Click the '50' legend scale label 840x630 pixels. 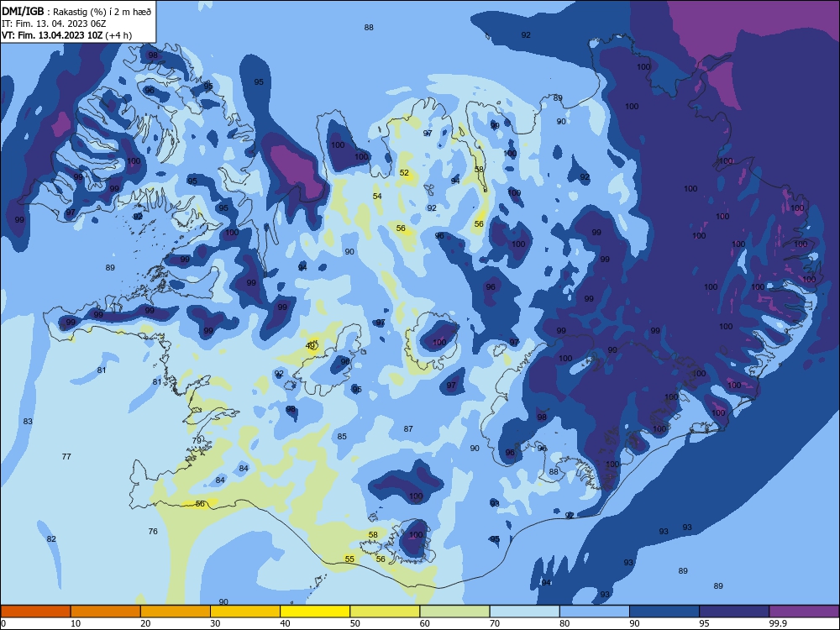tap(354, 623)
